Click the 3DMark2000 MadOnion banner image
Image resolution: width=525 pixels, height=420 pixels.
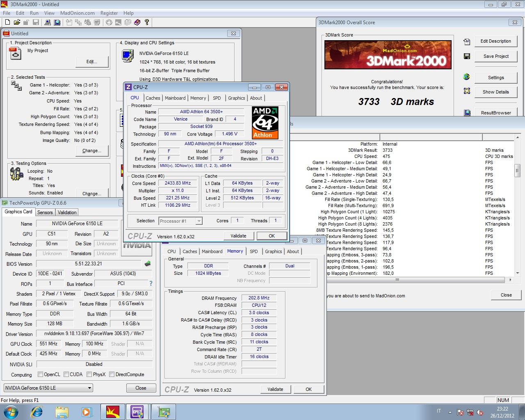388,55
